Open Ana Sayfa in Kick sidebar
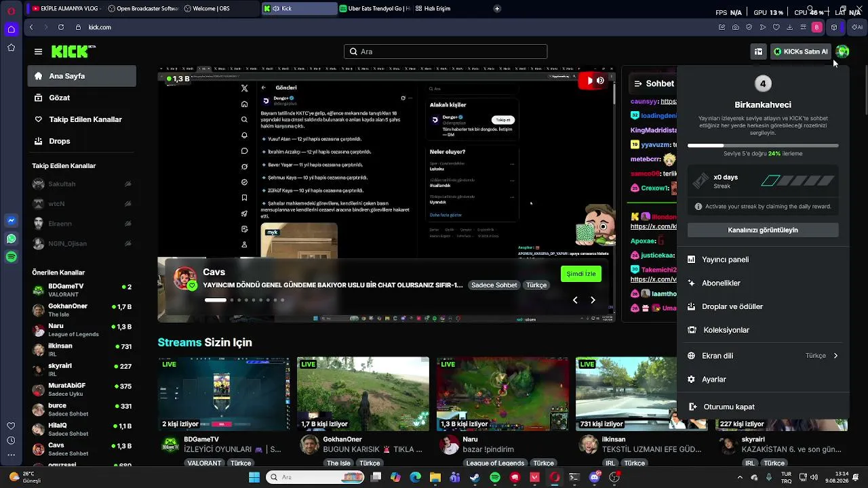 coord(82,76)
